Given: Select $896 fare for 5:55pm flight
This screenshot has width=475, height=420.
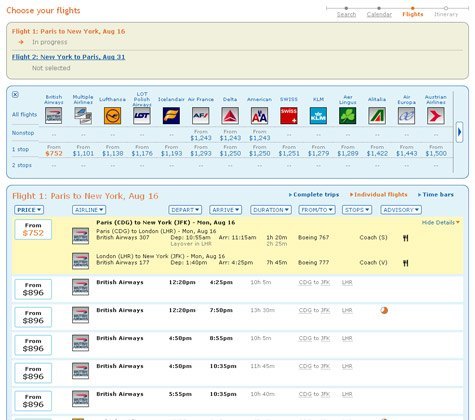Looking at the screenshot, I should tap(33, 401).
